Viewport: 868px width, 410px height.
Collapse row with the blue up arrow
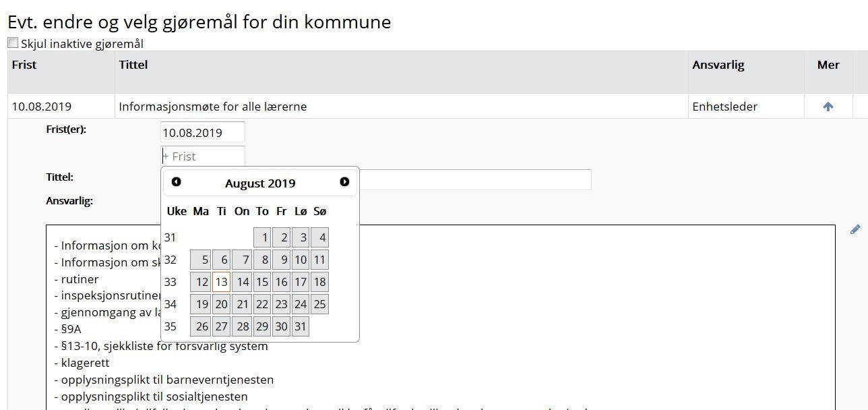(828, 107)
